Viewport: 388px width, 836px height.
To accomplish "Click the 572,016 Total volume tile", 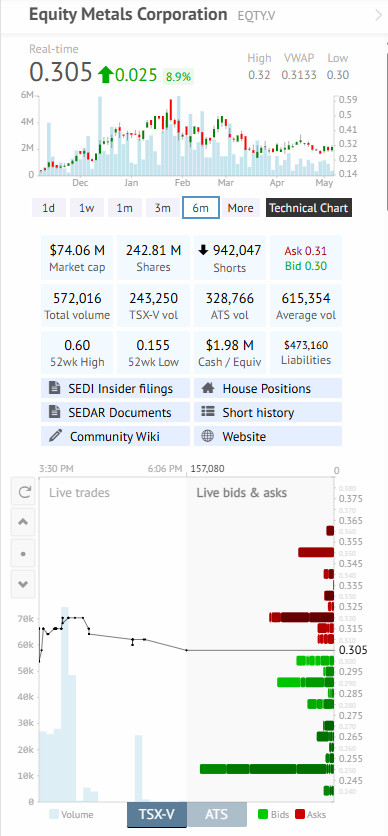I will (x=77, y=306).
